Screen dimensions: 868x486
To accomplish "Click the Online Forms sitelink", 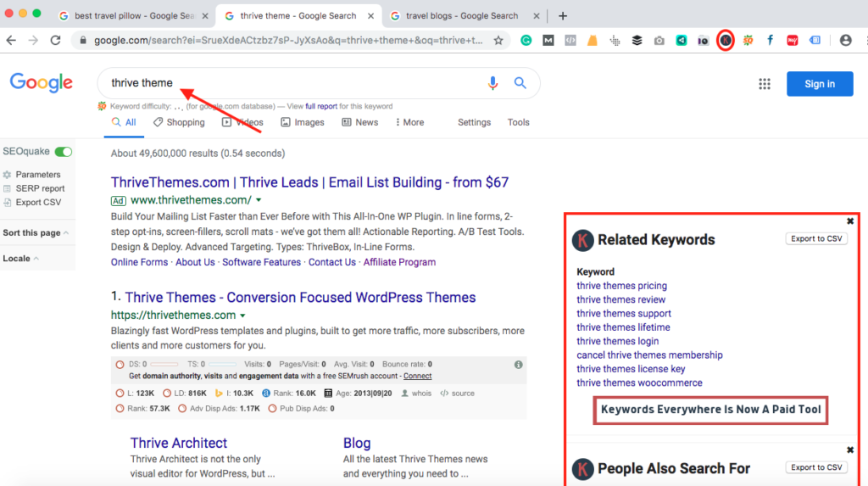I will pos(139,262).
